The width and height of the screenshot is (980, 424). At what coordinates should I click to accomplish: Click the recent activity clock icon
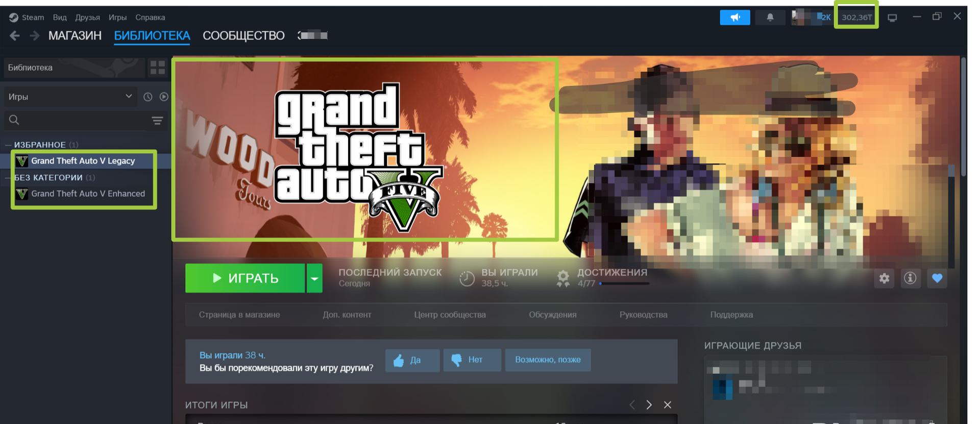[148, 97]
